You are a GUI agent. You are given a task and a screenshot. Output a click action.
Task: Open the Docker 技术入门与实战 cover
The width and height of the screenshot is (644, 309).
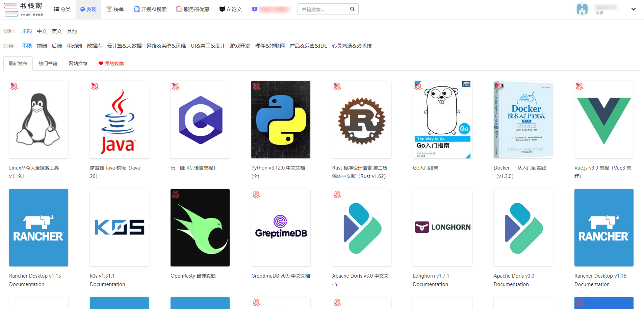(523, 120)
